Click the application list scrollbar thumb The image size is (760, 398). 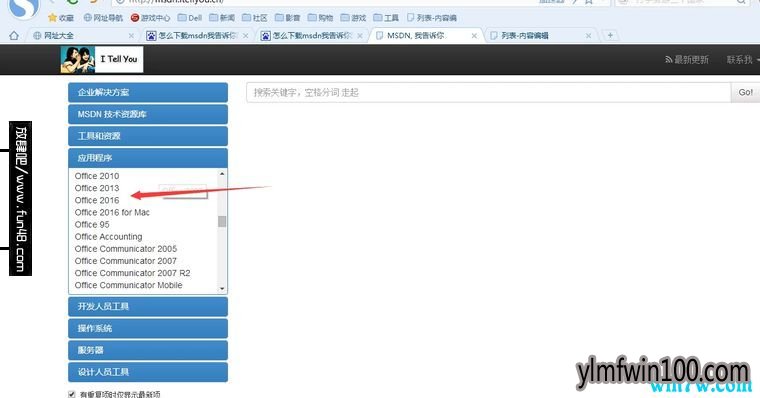click(222, 222)
